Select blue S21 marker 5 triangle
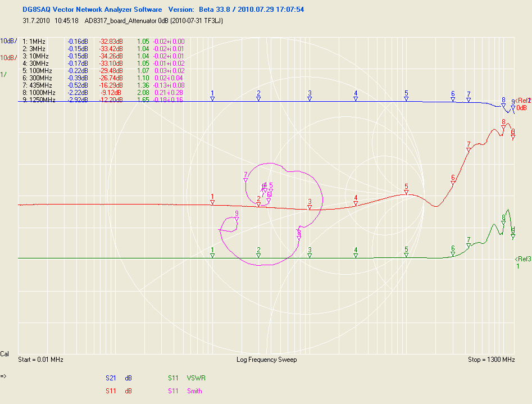This screenshot has width=532, height=404. point(406,99)
